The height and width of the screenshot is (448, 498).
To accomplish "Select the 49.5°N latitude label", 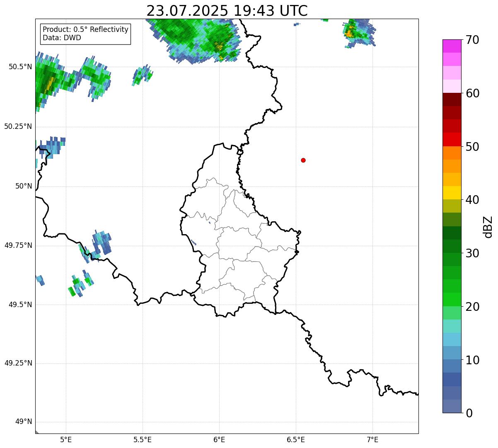I will [x=20, y=305].
